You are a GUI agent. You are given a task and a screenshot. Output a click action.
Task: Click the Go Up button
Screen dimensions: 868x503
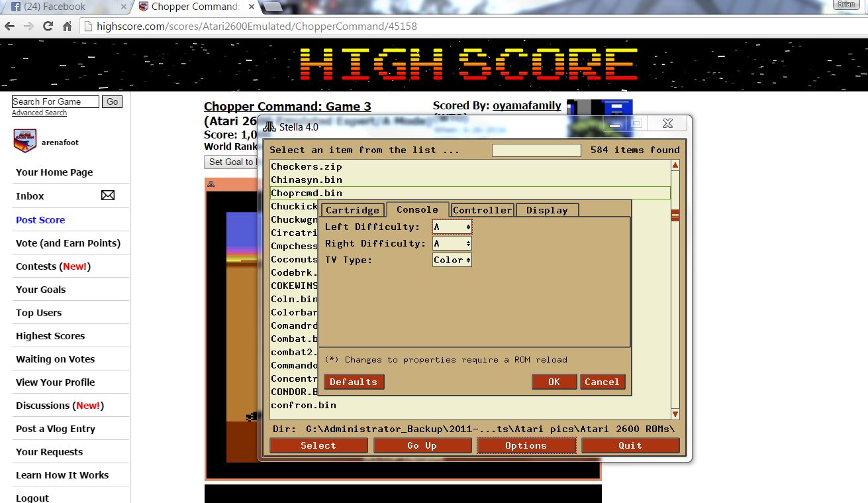coord(422,445)
